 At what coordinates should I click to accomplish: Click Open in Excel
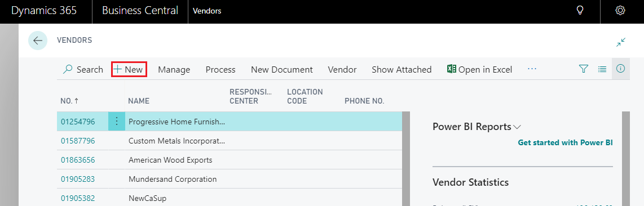tap(480, 70)
